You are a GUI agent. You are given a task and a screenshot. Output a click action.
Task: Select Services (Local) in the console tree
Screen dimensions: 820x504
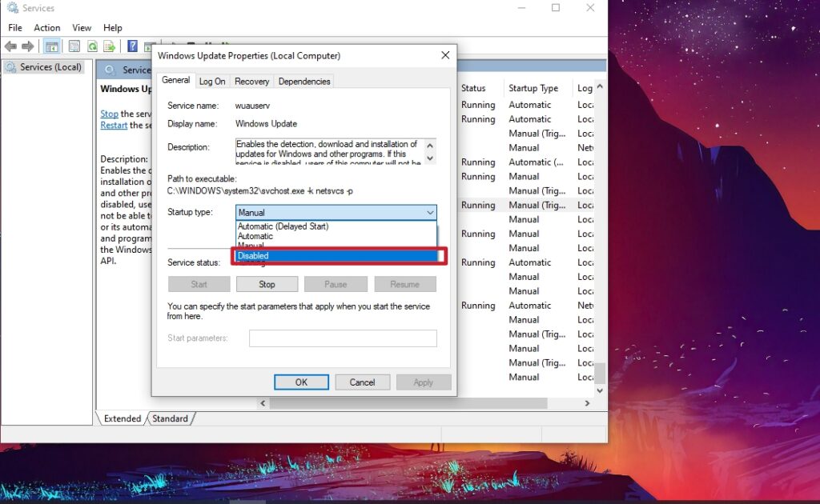pyautogui.click(x=50, y=67)
